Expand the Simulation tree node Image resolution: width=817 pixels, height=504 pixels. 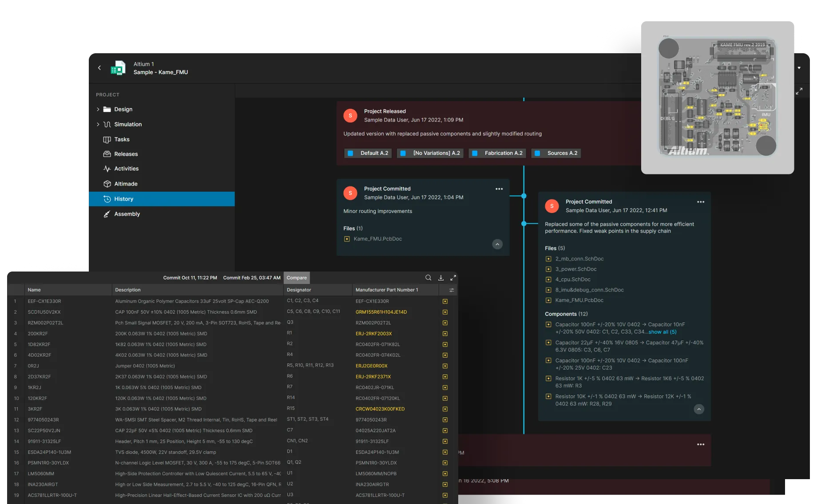click(x=98, y=125)
